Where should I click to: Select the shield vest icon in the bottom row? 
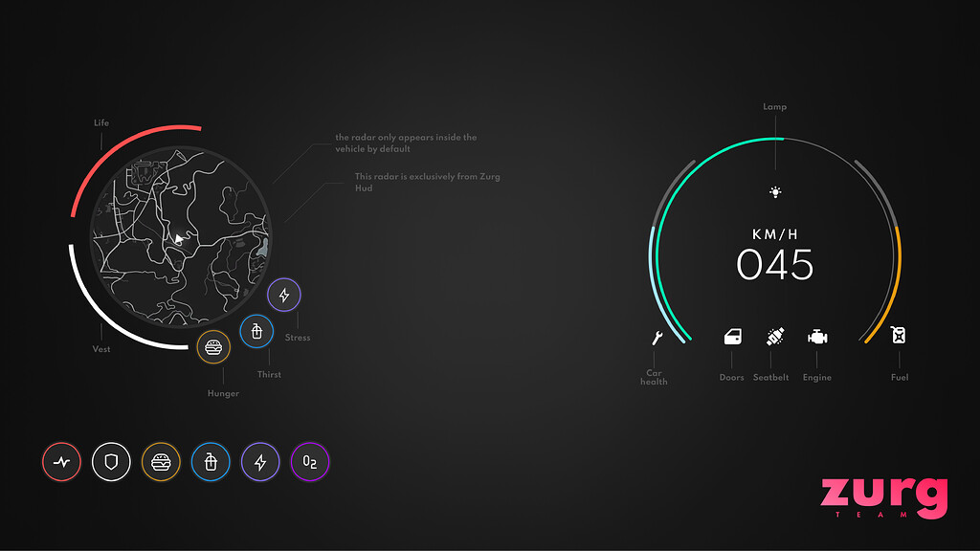(111, 461)
